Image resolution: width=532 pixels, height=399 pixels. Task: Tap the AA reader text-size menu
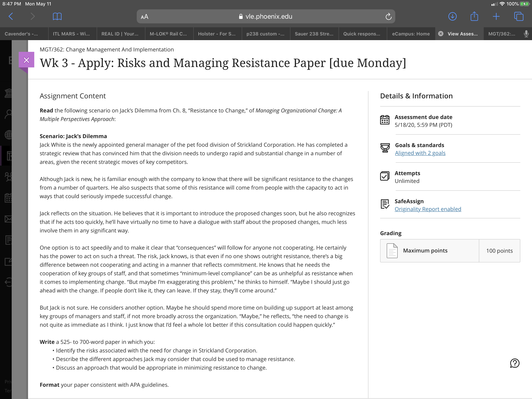(144, 17)
